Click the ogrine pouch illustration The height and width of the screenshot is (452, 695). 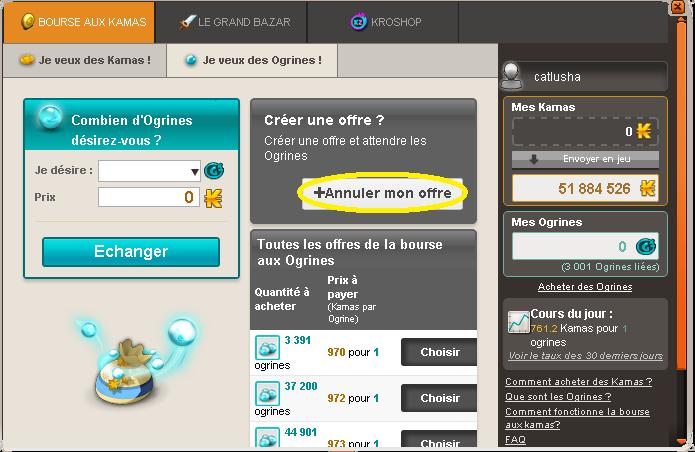[133, 361]
